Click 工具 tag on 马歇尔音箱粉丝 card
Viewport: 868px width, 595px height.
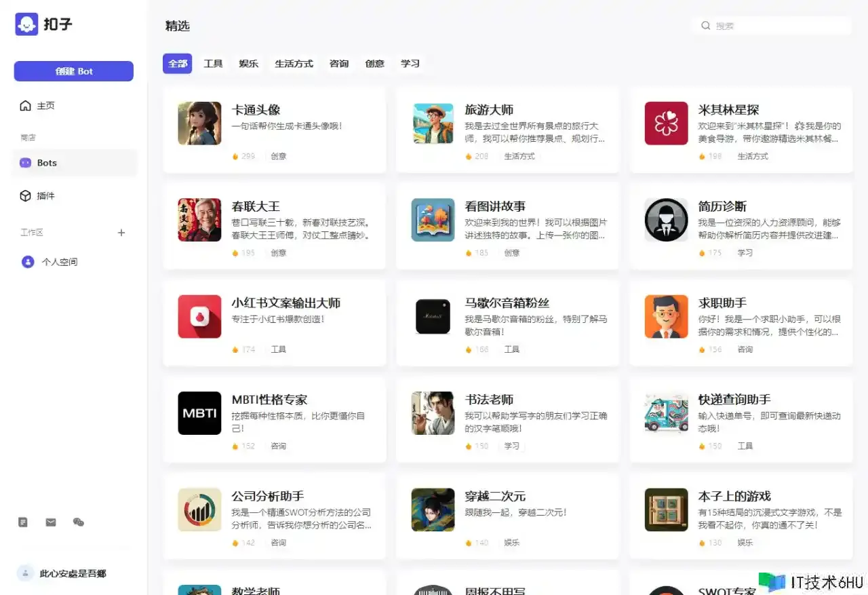point(512,349)
